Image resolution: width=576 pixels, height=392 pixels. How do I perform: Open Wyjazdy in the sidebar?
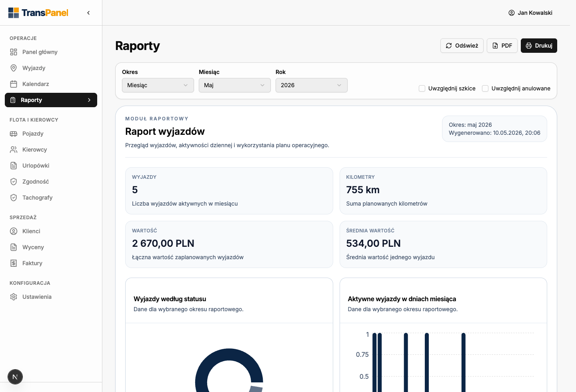pyautogui.click(x=51, y=68)
